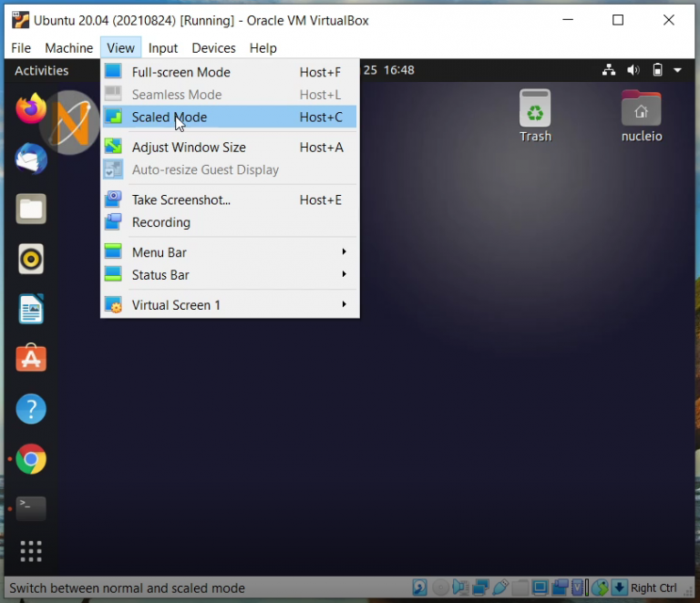Launch Thunderbird Mail from the dock
The width and height of the screenshot is (700, 603).
[31, 159]
